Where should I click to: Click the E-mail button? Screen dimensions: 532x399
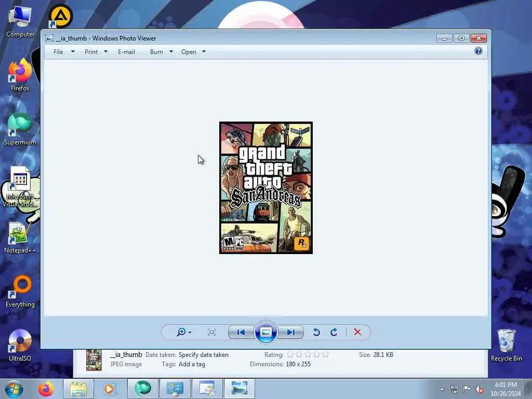coord(127,52)
